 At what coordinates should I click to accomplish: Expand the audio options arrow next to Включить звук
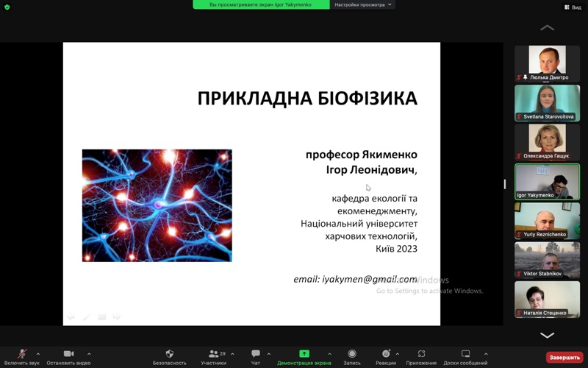tap(38, 354)
